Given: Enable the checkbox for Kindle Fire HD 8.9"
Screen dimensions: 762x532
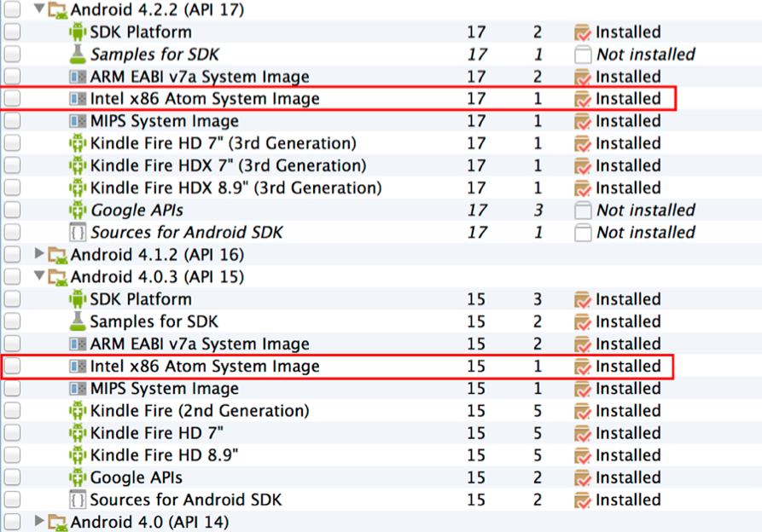Looking at the screenshot, I should pos(12,455).
